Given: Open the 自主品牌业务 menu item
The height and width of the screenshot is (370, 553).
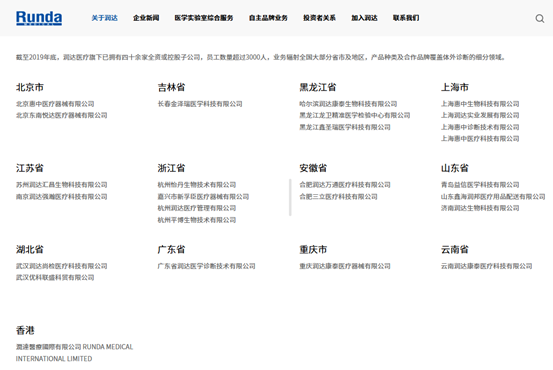Looking at the screenshot, I should (x=268, y=18).
